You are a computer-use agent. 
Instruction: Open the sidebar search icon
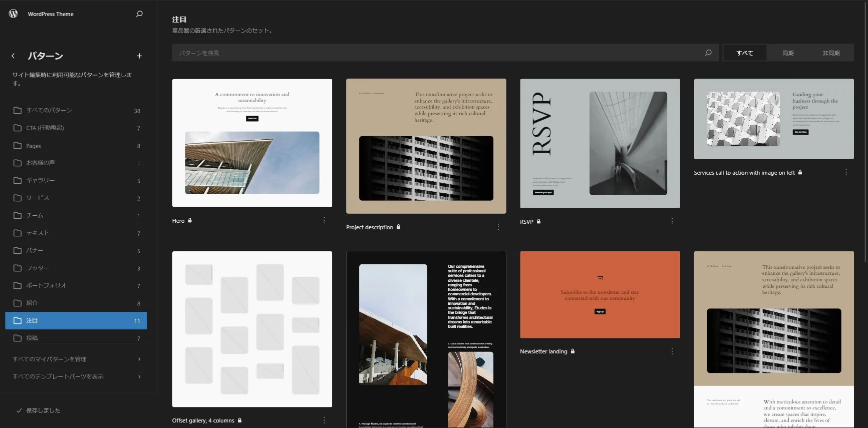(139, 14)
